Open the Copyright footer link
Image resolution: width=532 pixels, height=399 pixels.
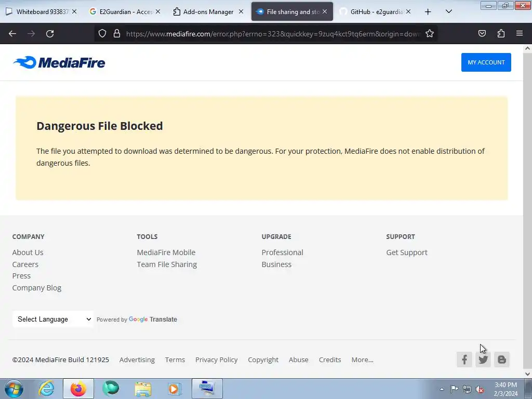click(263, 360)
